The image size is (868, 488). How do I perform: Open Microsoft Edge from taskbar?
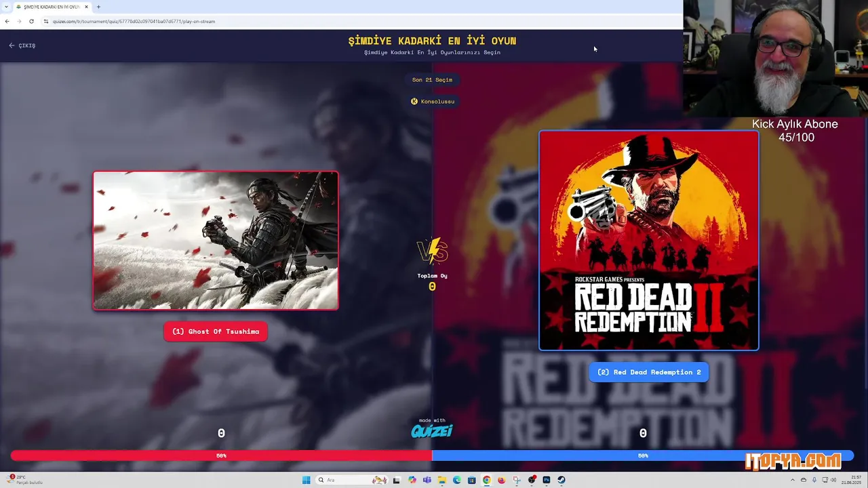(x=456, y=480)
